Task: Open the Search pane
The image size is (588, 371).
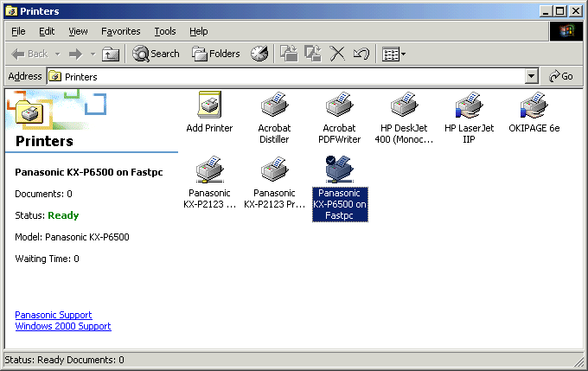Action: pos(156,54)
